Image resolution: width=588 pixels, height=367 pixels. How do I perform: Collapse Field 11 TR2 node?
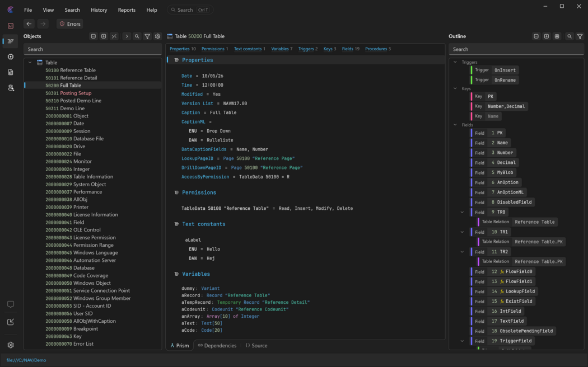click(x=463, y=252)
